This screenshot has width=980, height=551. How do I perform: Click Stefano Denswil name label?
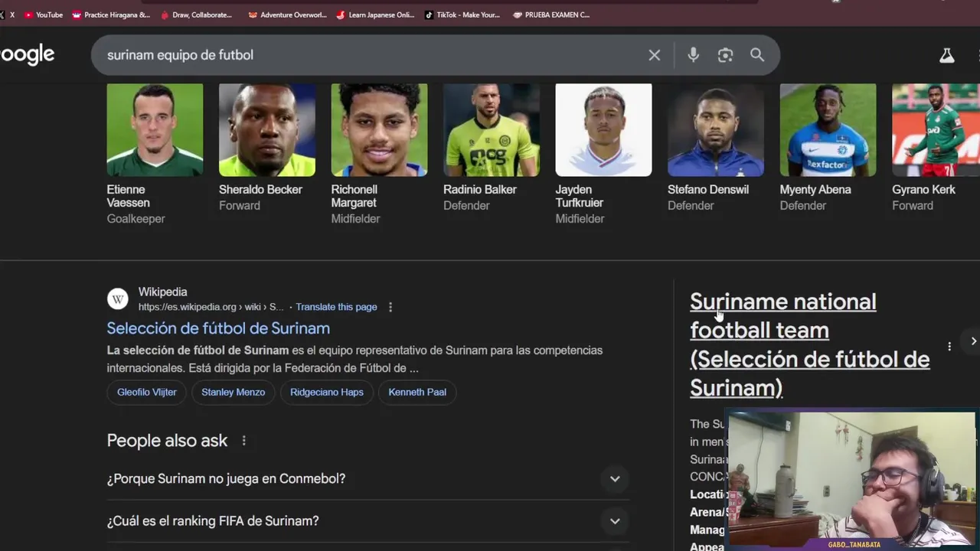click(x=708, y=190)
